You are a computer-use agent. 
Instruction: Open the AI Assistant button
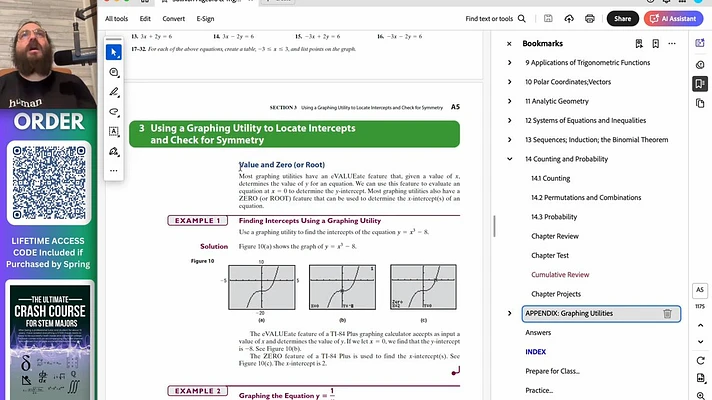pyautogui.click(x=673, y=19)
